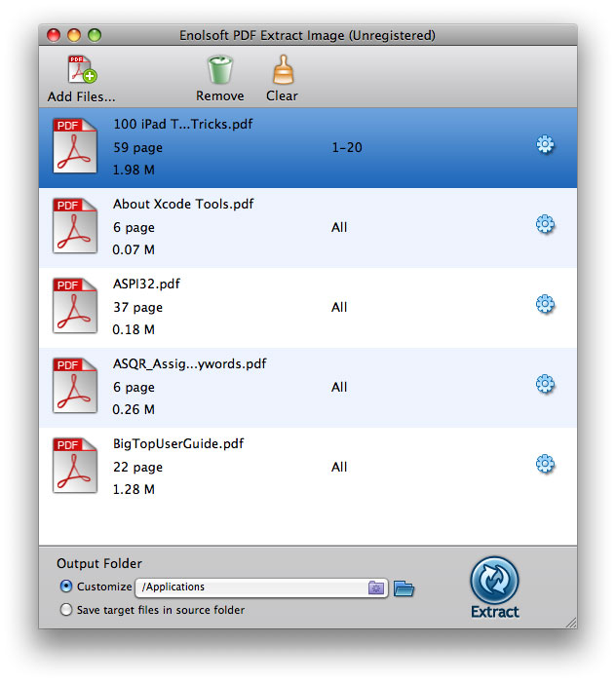
Task: Click the Output Folder heading
Action: 99,564
